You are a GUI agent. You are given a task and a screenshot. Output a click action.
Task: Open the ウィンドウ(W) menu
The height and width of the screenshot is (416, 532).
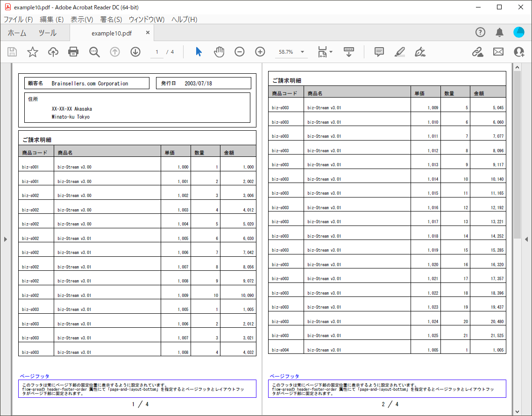click(147, 19)
